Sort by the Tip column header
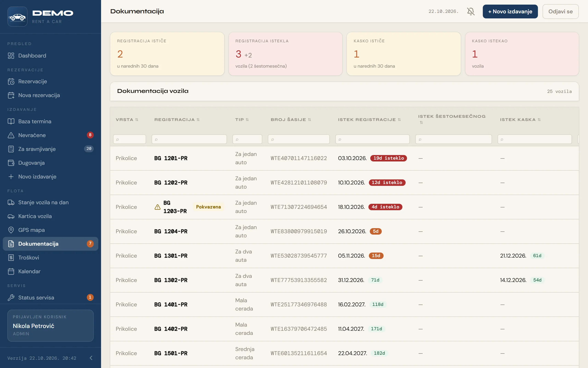This screenshot has width=588, height=368. (242, 120)
